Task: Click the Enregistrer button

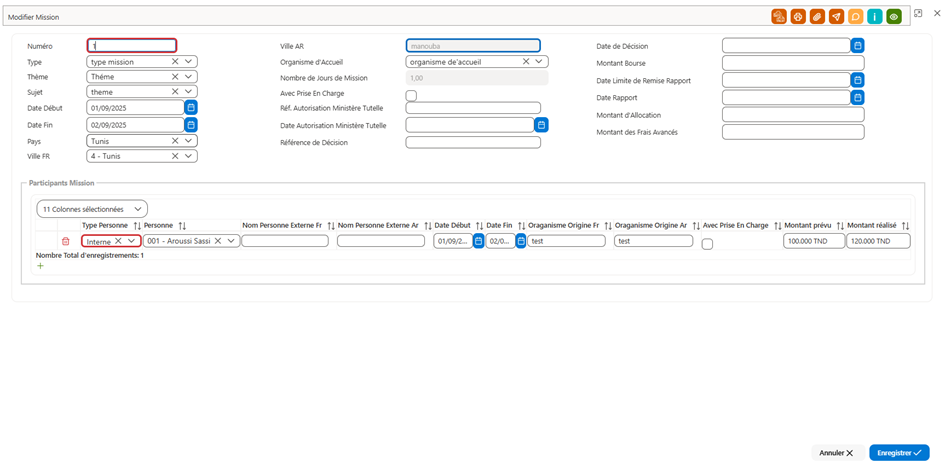Action: [x=899, y=452]
